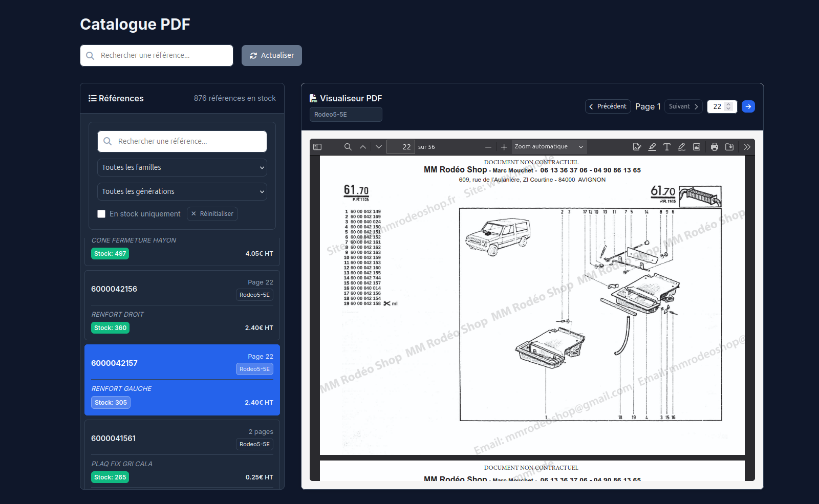Enable the En stock uniquement filter

101,214
